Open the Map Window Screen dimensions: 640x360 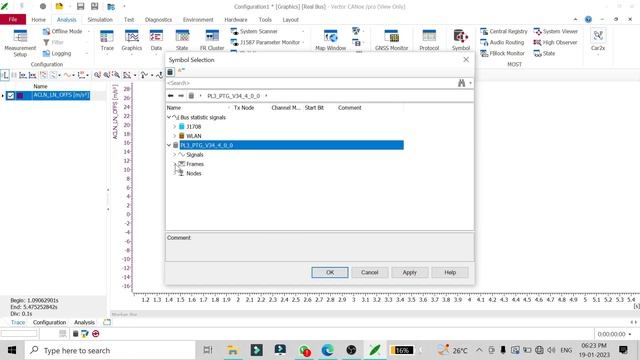click(331, 40)
